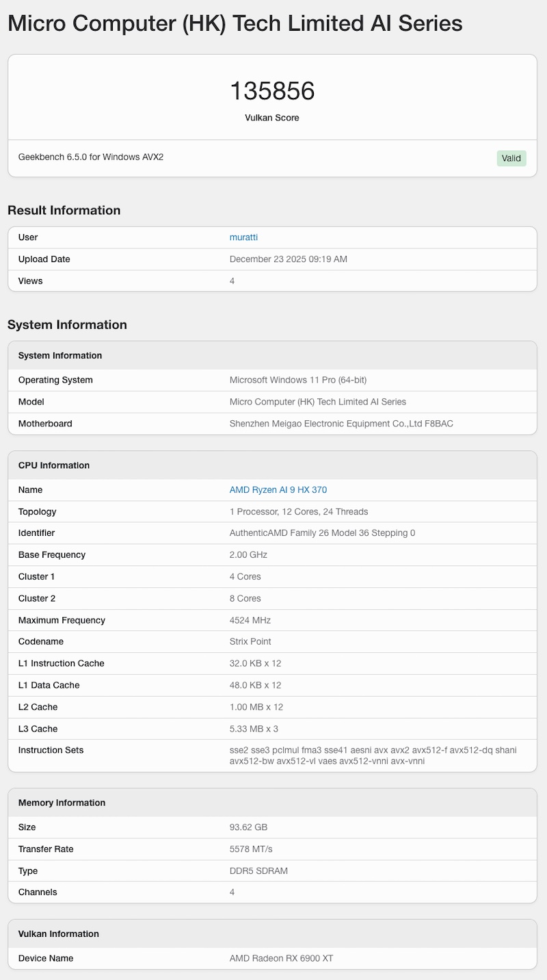Click the AMD Radeon RX 6900 XT device name
Image resolution: width=547 pixels, height=980 pixels.
pyautogui.click(x=281, y=959)
